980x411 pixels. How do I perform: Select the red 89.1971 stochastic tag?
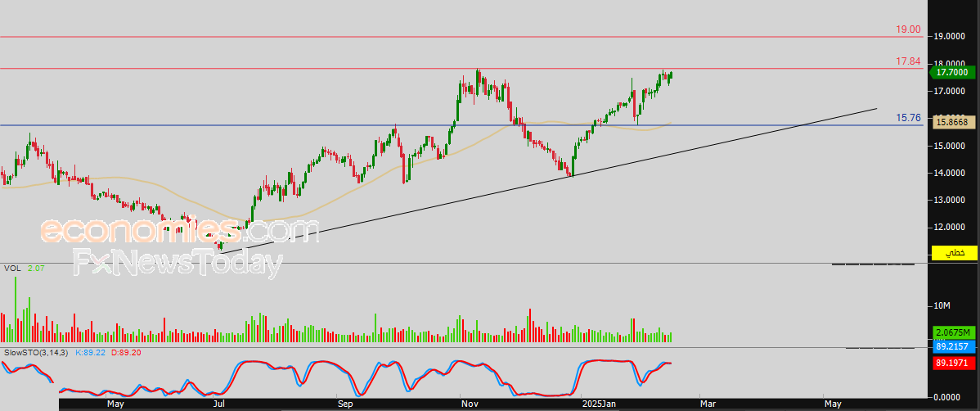click(955, 362)
